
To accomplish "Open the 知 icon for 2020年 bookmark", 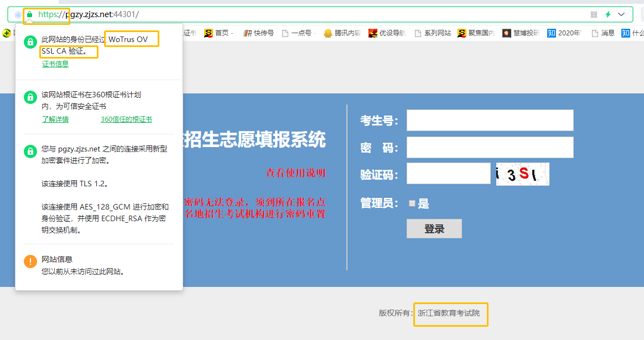I will (552, 33).
